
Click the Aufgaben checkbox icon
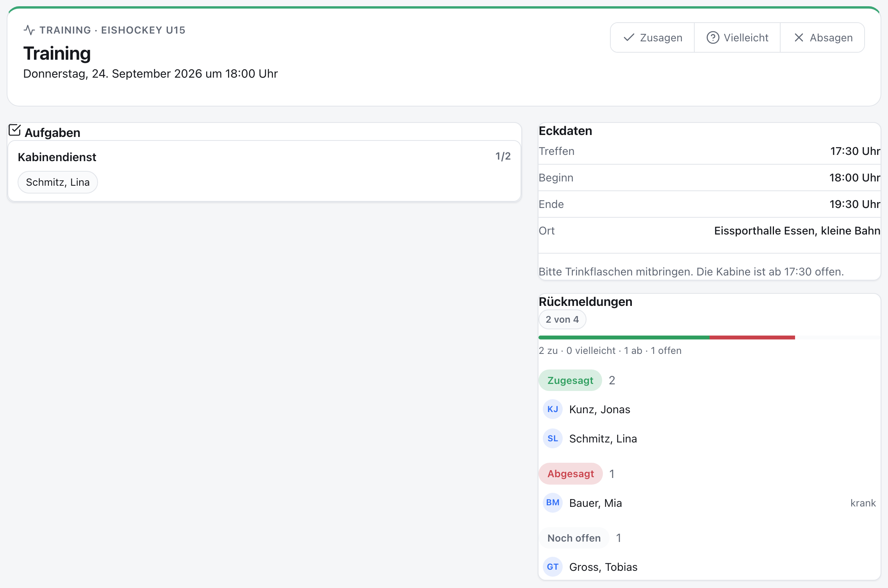coord(14,130)
